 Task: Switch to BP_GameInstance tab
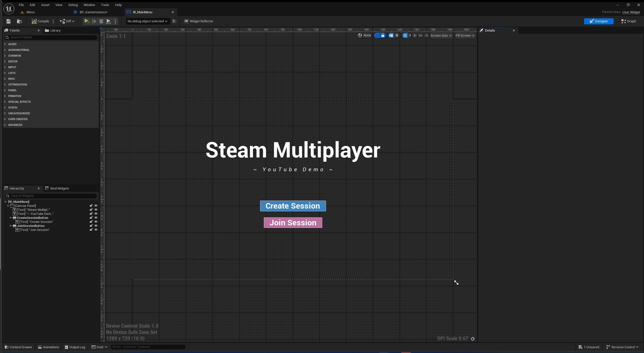coord(94,12)
